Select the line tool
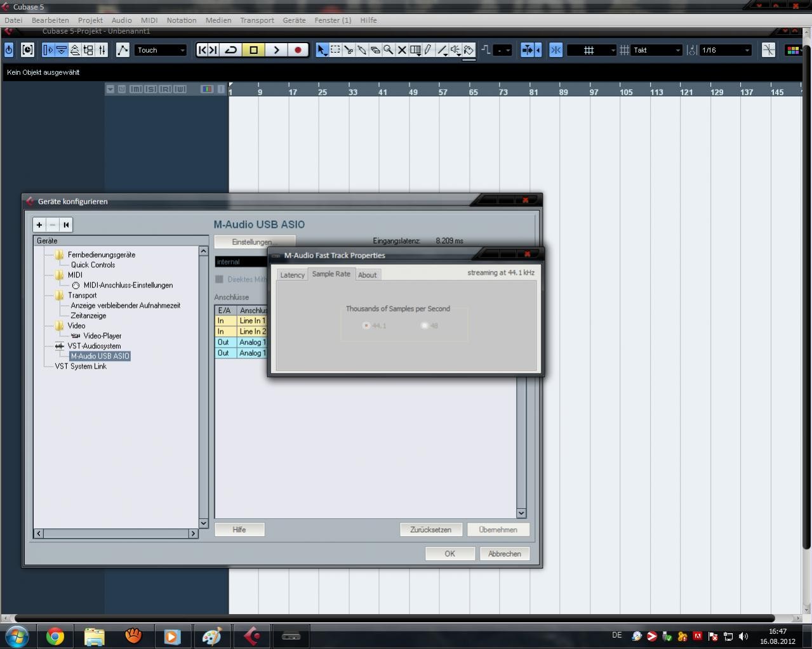The height and width of the screenshot is (649, 812). click(442, 50)
